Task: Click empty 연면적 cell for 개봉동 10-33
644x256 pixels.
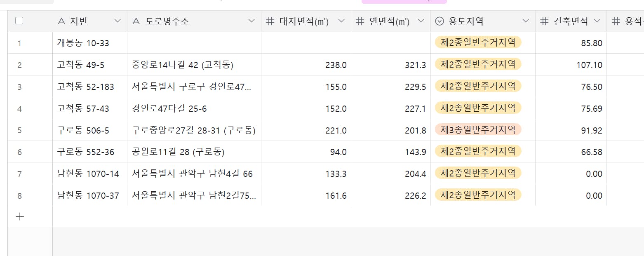Action: click(391, 43)
